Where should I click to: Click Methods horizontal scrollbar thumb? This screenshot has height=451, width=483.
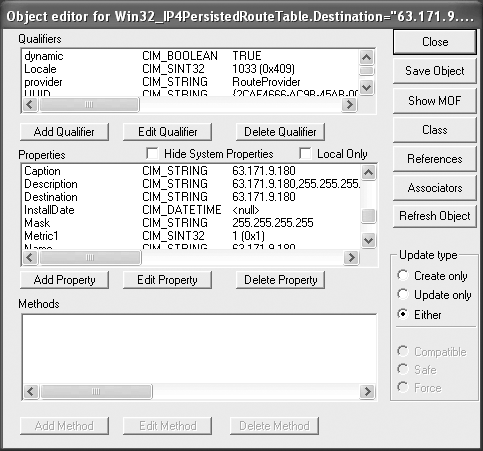(96, 391)
